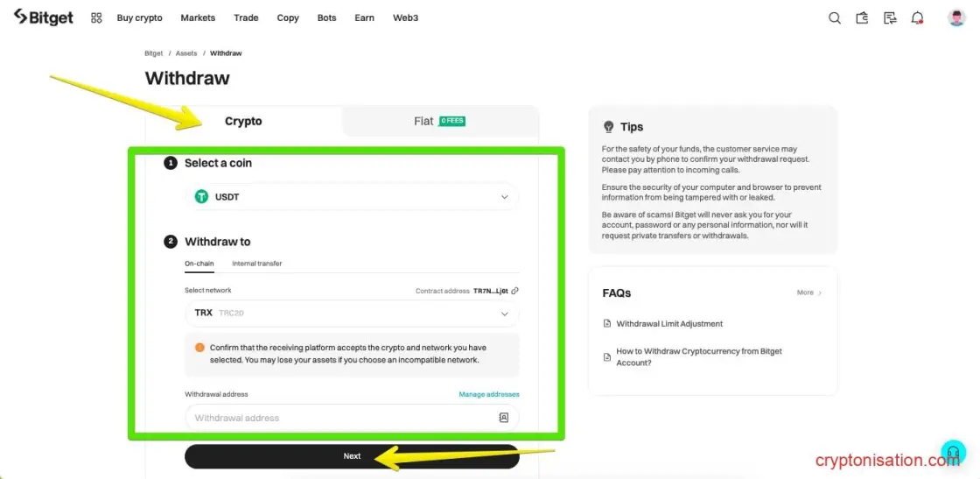This screenshot has height=479, width=980.
Task: Expand the USDT coin dropdown
Action: click(x=352, y=197)
